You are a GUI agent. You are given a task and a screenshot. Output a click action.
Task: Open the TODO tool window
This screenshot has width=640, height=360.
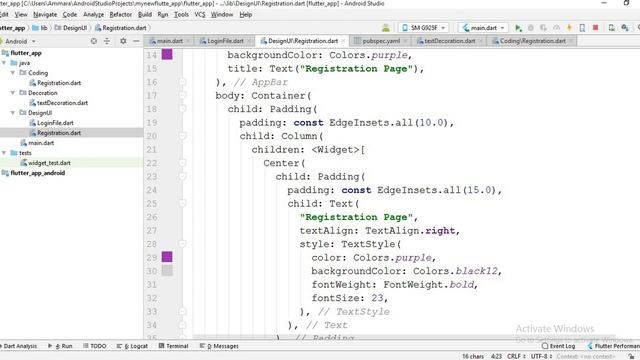[95, 346]
